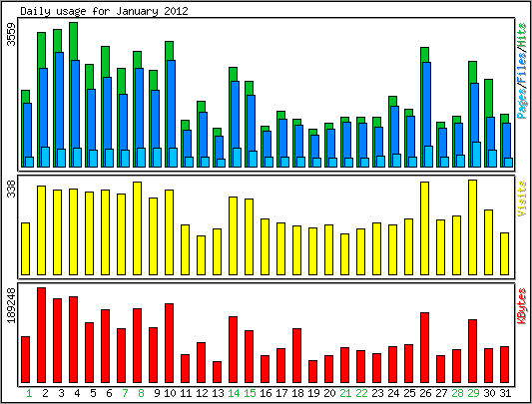Click day 15 on the x-axis
This screenshot has width=532, height=404.
(250, 393)
